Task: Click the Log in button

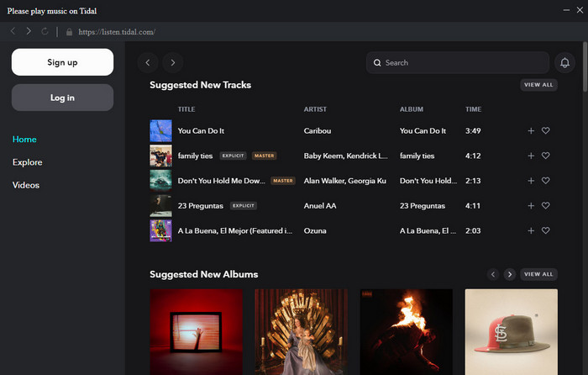Action: coord(63,98)
